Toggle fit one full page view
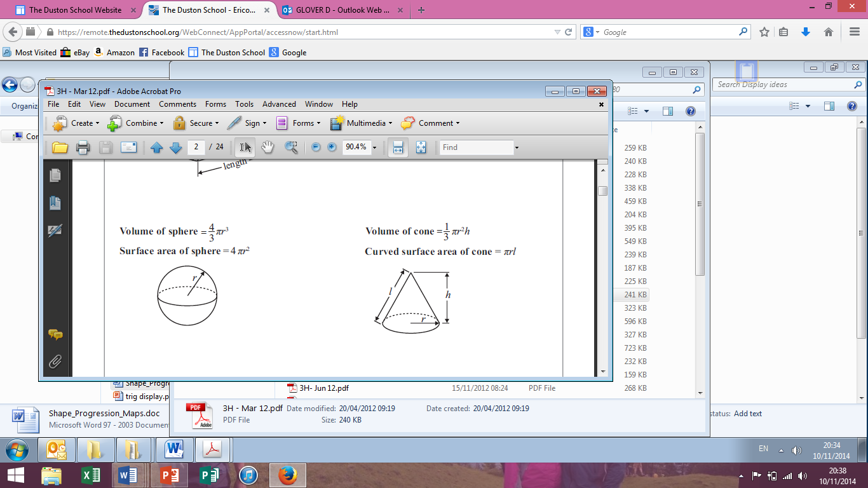 [x=421, y=147]
